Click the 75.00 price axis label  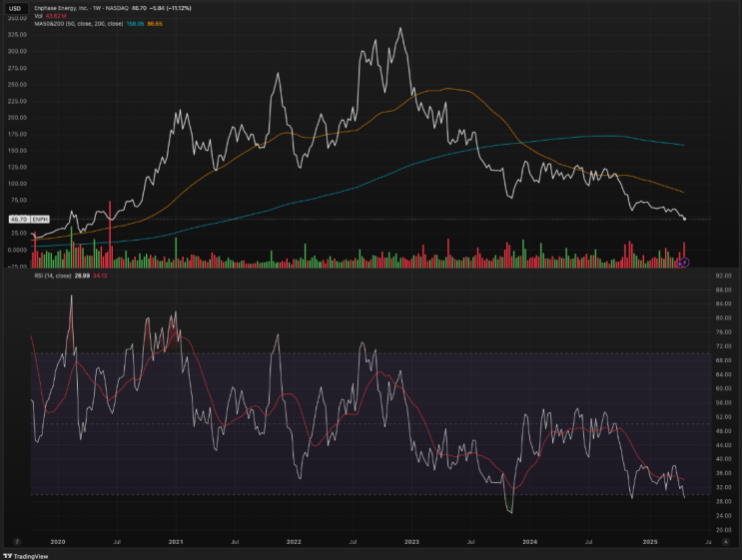point(18,200)
